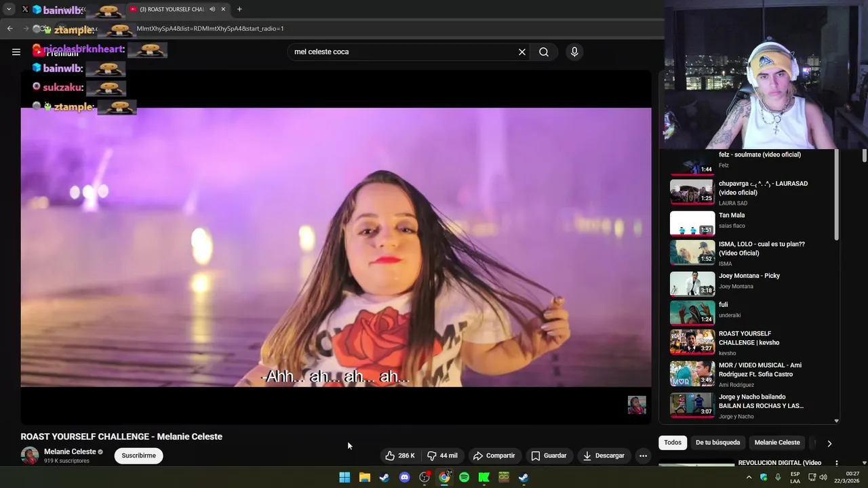Mute the tab using the speaker icon

212,9
